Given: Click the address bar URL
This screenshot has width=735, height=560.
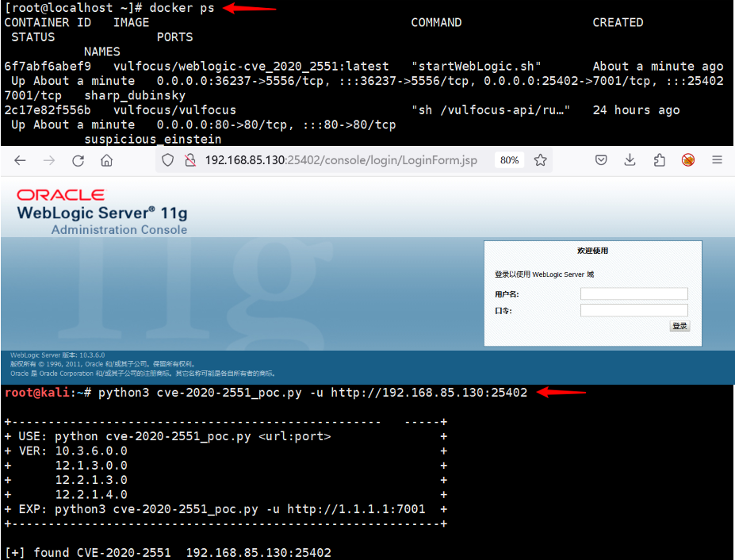Looking at the screenshot, I should (x=341, y=160).
